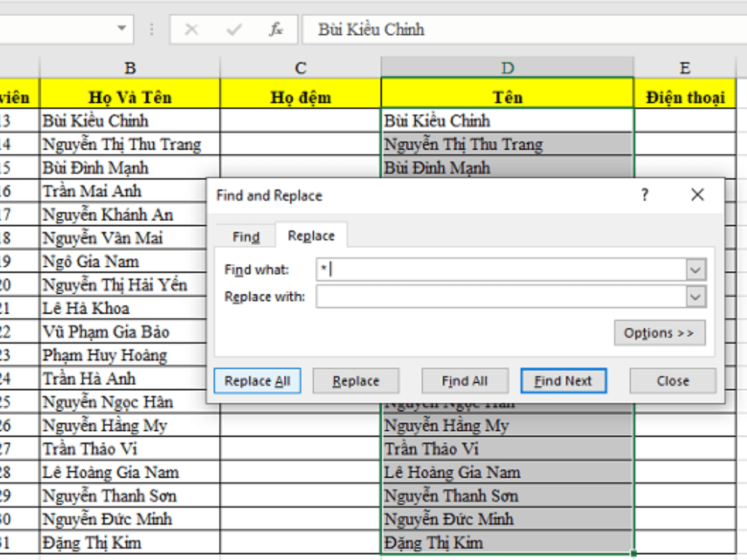The image size is (747, 560).
Task: Click the Find Next button
Action: (x=563, y=381)
